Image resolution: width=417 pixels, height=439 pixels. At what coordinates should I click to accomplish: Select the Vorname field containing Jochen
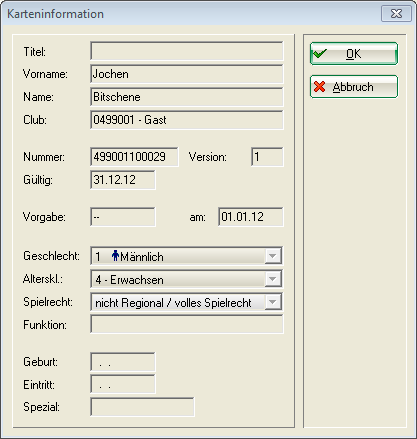[187, 74]
